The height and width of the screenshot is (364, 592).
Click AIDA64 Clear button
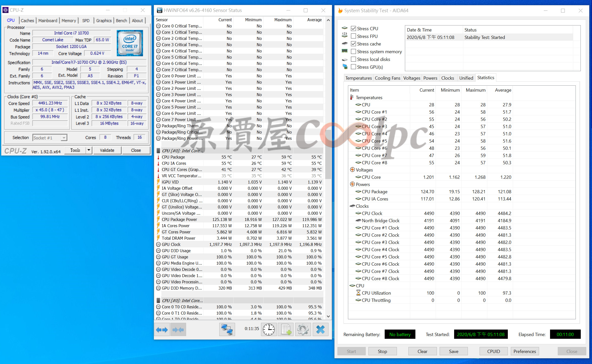[x=422, y=351]
